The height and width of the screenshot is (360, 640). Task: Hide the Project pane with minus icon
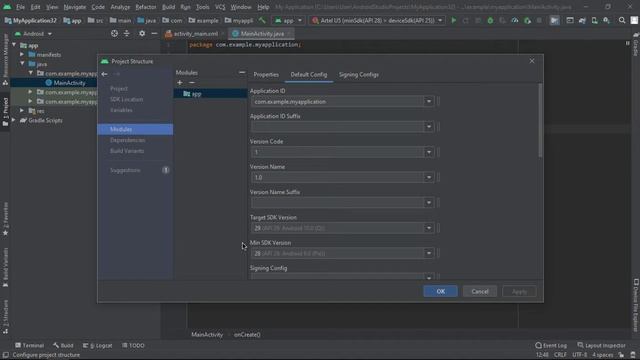(x=154, y=33)
